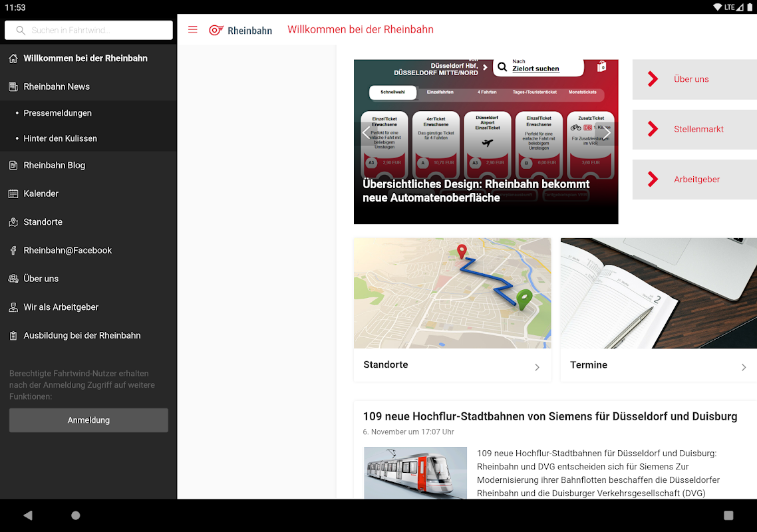Tap the map pin icon for Standorte
Viewport: 757px width, 532px height.
[x=13, y=222]
